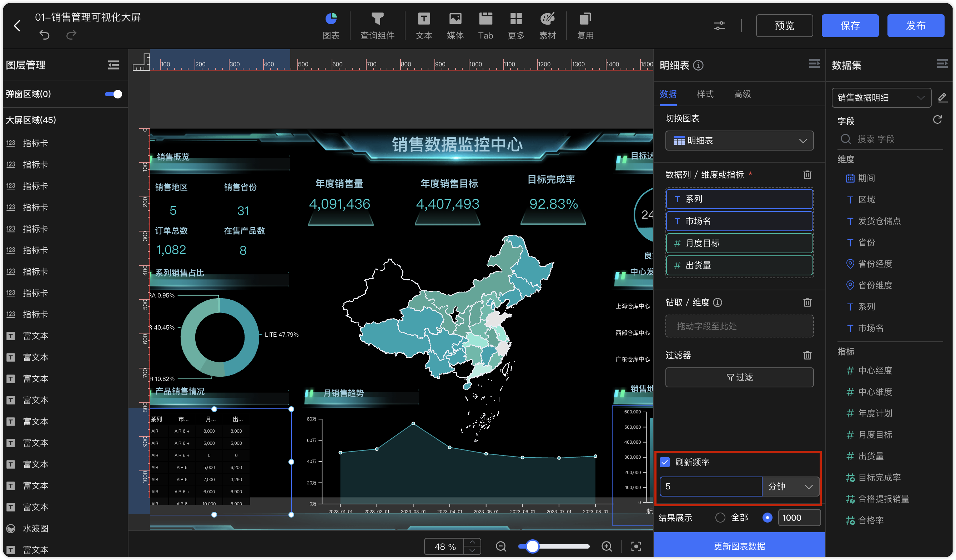Select the 市场名 field in 数据列

click(x=739, y=221)
